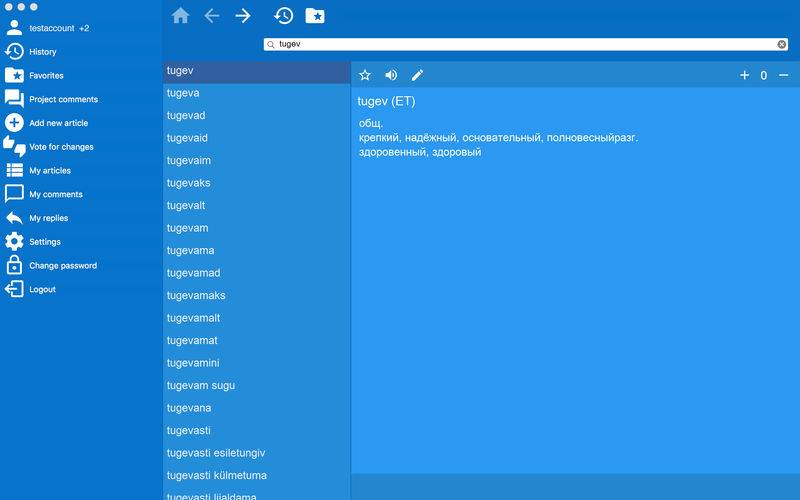Click the My articles list icon
Viewport: 800px width, 500px height.
click(14, 170)
